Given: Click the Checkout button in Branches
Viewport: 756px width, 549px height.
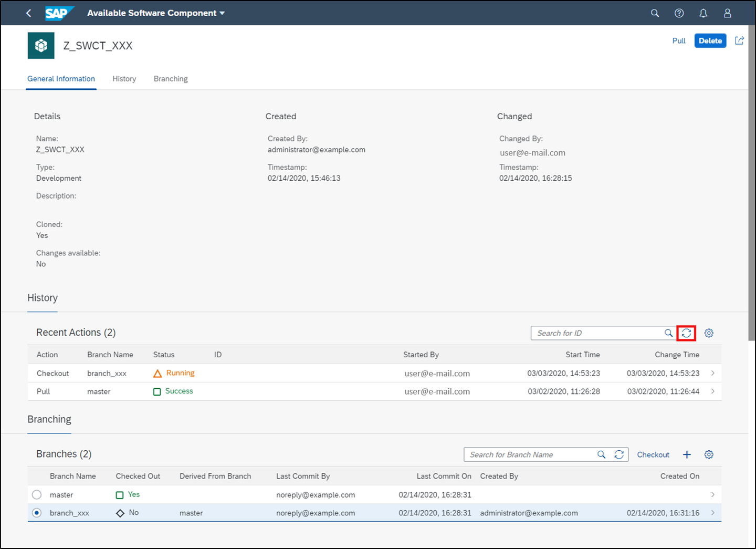Looking at the screenshot, I should (x=653, y=454).
